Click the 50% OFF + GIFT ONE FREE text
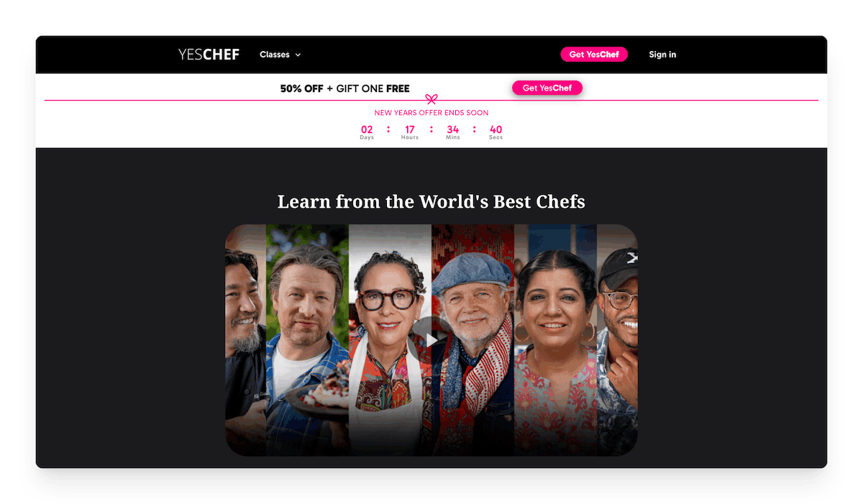863x504 pixels. [x=345, y=88]
